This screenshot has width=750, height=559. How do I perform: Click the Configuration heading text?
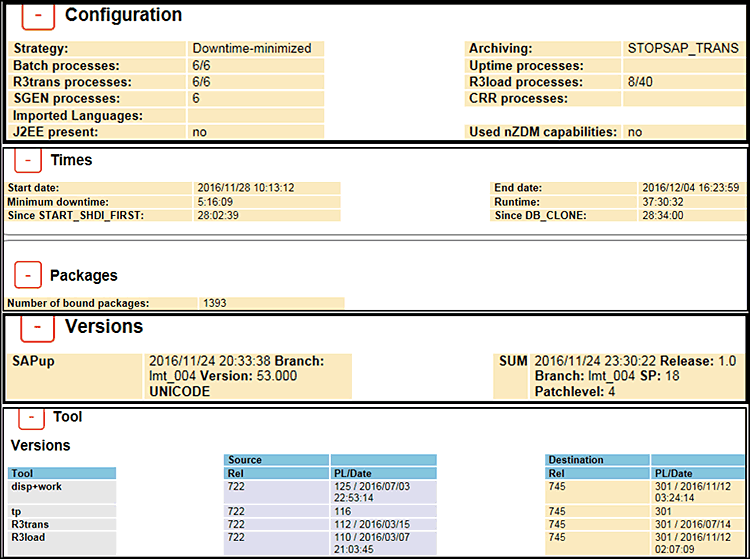tap(123, 15)
